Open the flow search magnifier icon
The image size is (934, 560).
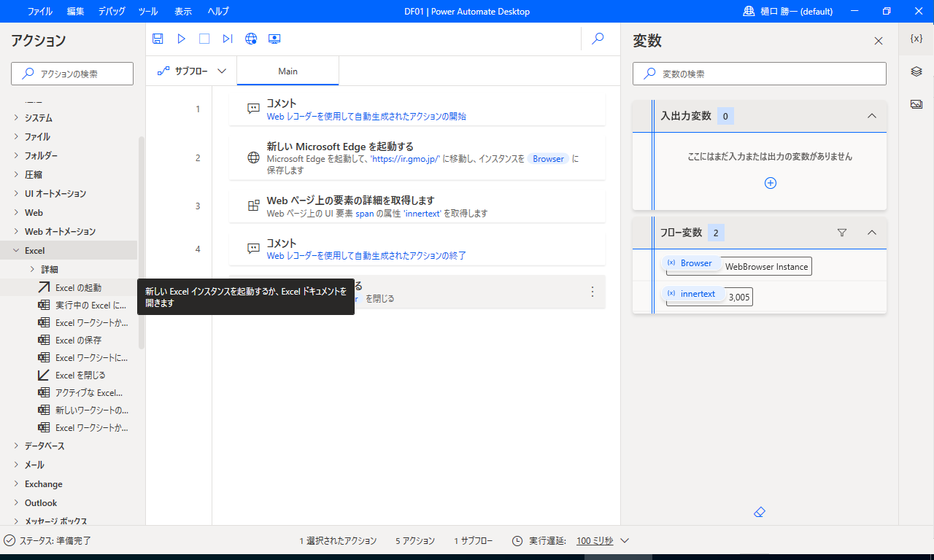tap(598, 39)
